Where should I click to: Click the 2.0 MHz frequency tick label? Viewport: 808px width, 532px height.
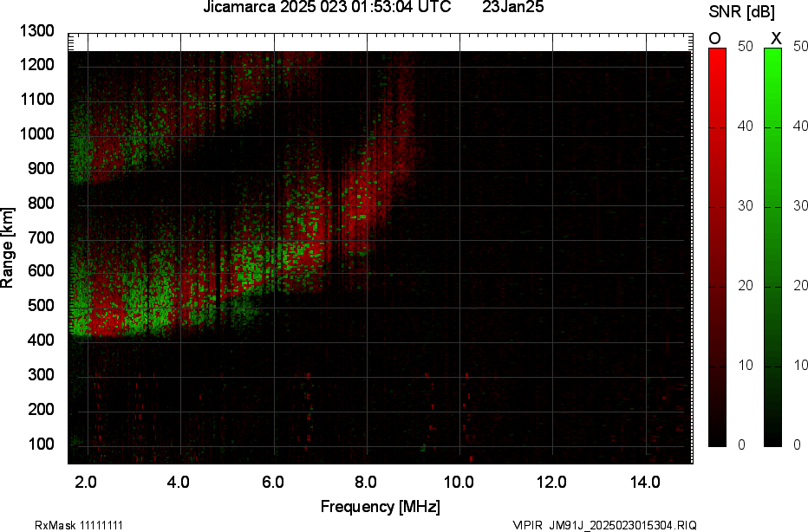coord(86,482)
